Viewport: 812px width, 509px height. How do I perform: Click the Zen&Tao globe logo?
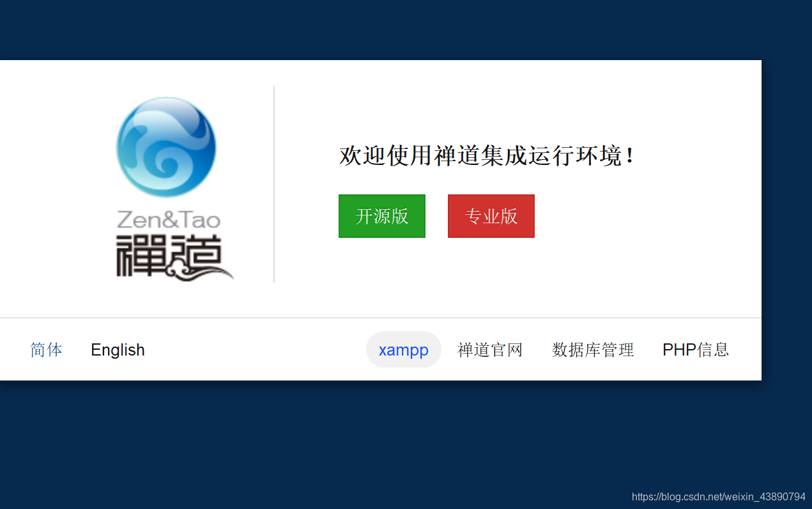click(x=166, y=147)
